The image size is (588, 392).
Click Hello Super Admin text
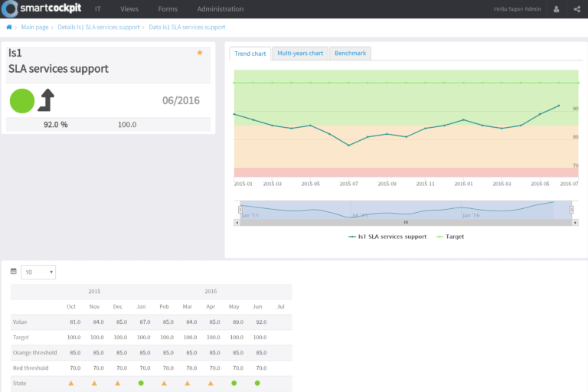[518, 9]
